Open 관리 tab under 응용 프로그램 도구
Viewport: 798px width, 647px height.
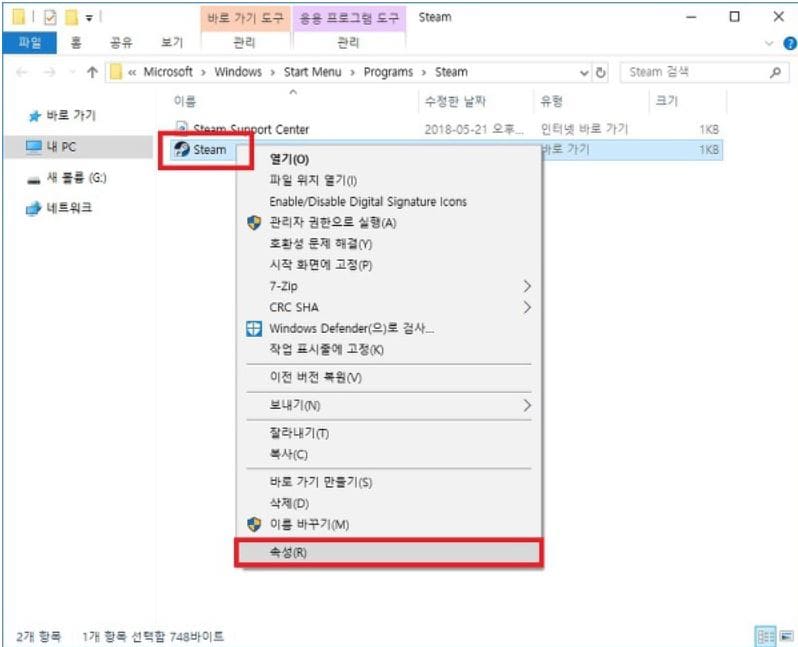coord(349,43)
